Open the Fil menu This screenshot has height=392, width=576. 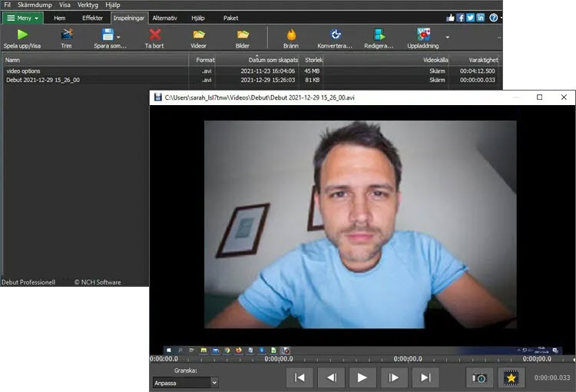pos(7,5)
